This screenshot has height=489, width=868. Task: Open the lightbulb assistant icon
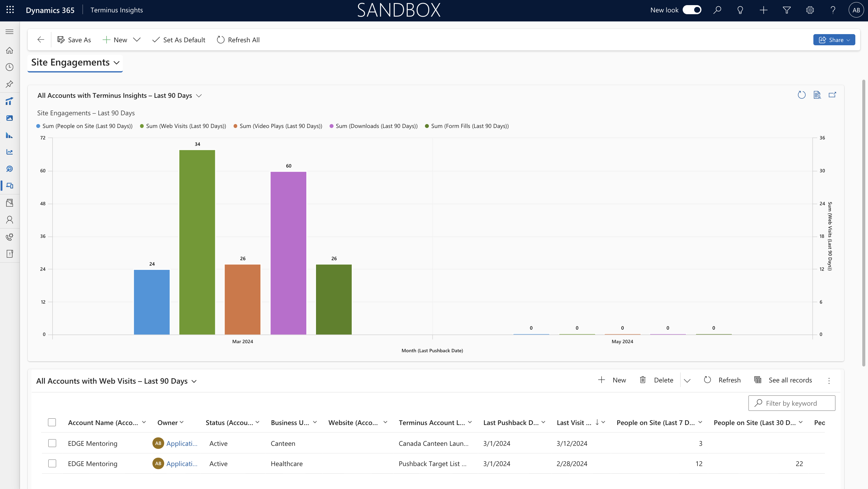[740, 10]
